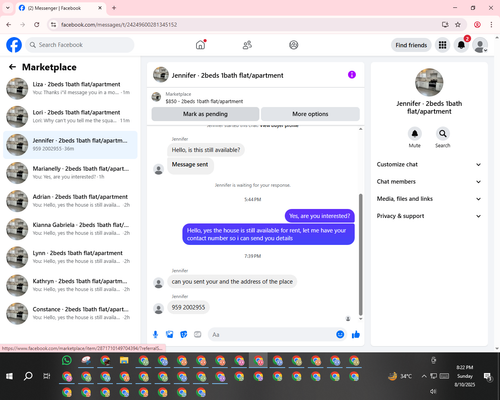The height and width of the screenshot is (400, 500).
Task: Open a new browser tab
Action: point(114,8)
